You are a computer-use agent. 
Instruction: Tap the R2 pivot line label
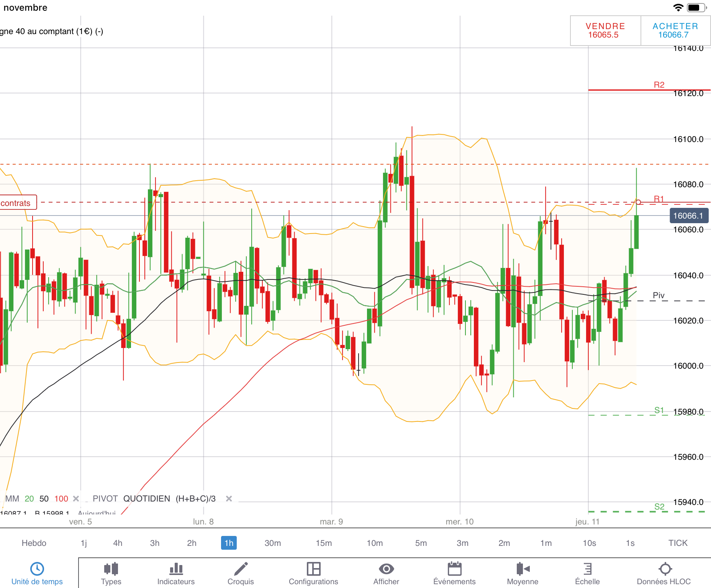tap(659, 85)
